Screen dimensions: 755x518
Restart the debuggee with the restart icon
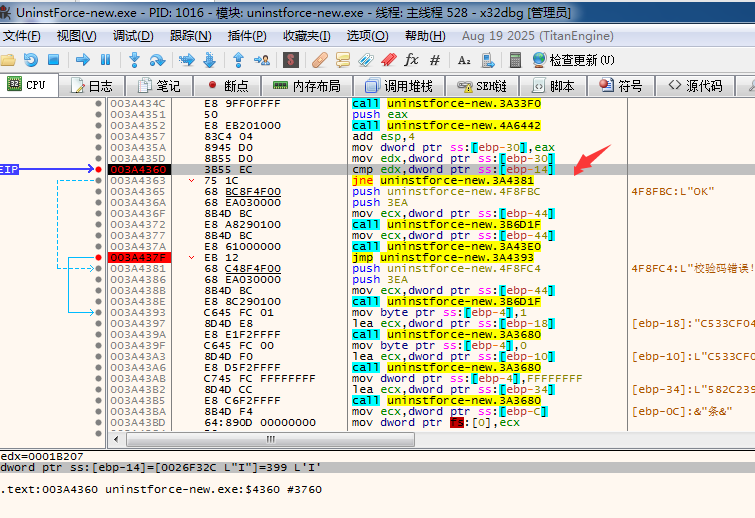pos(31,60)
